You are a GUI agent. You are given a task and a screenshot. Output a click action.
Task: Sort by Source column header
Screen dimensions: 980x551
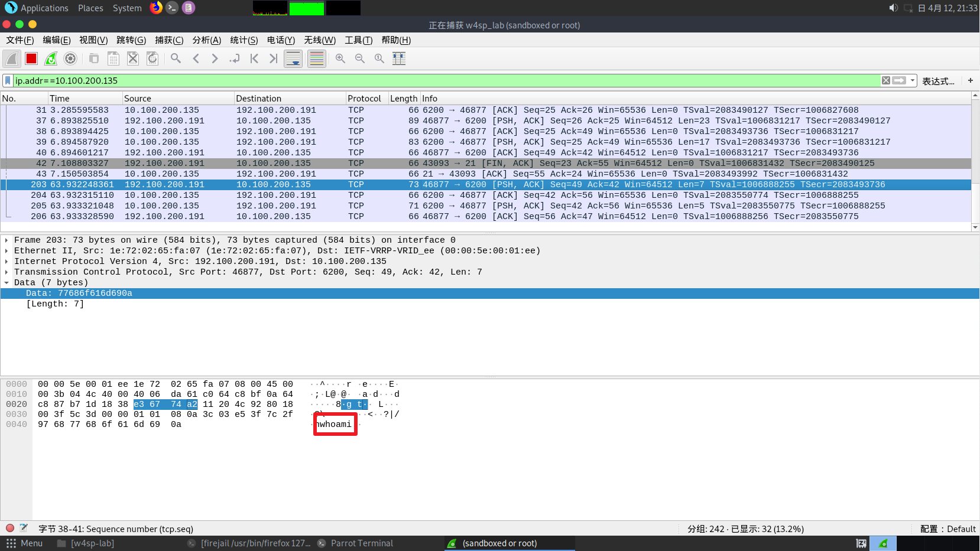178,99
